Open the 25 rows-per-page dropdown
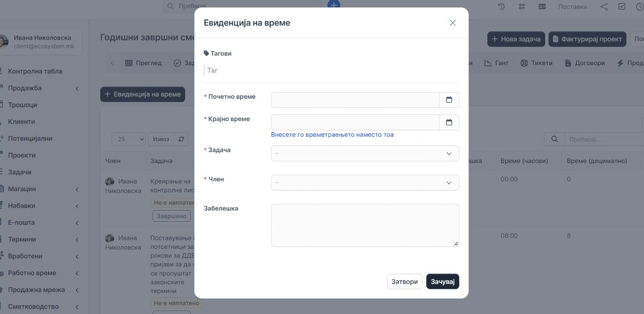The width and height of the screenshot is (644, 314). coord(129,139)
